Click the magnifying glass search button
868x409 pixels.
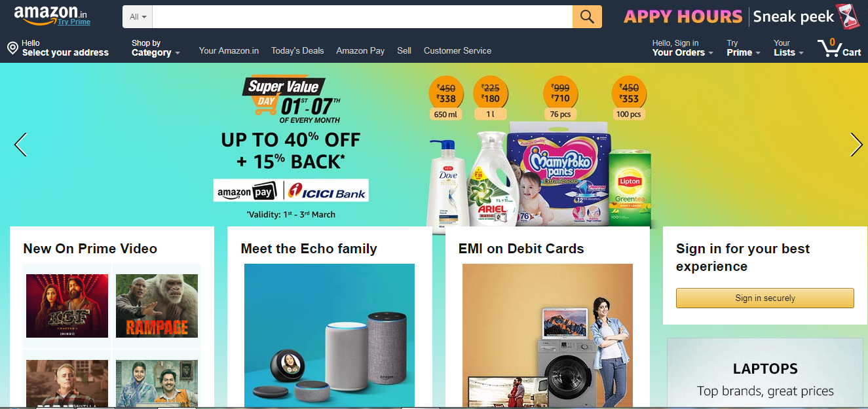587,16
